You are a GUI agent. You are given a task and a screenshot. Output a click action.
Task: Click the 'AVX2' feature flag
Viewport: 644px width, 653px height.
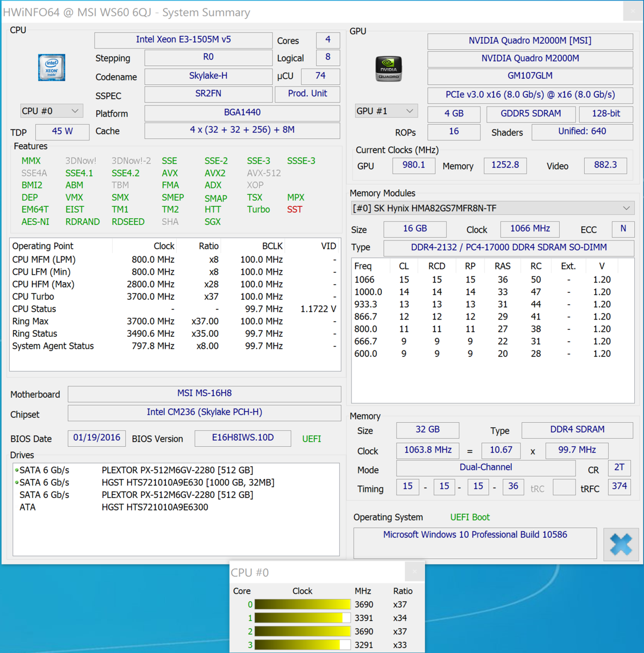click(x=215, y=173)
